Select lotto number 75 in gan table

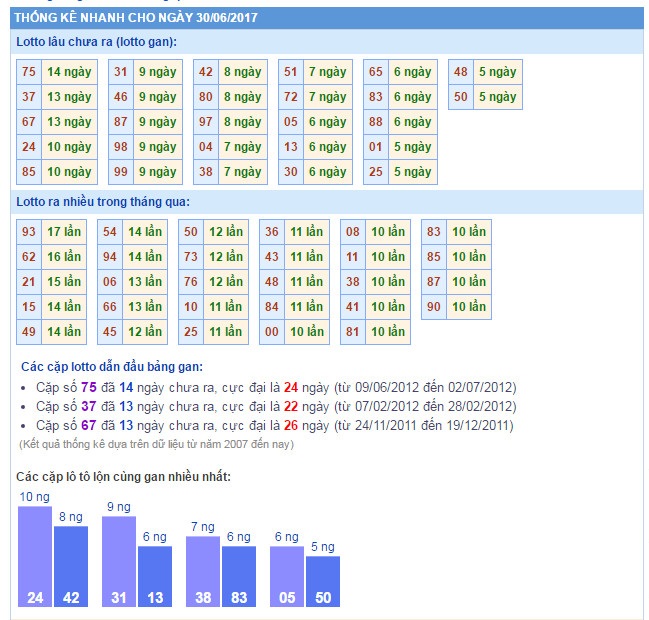(x=29, y=72)
